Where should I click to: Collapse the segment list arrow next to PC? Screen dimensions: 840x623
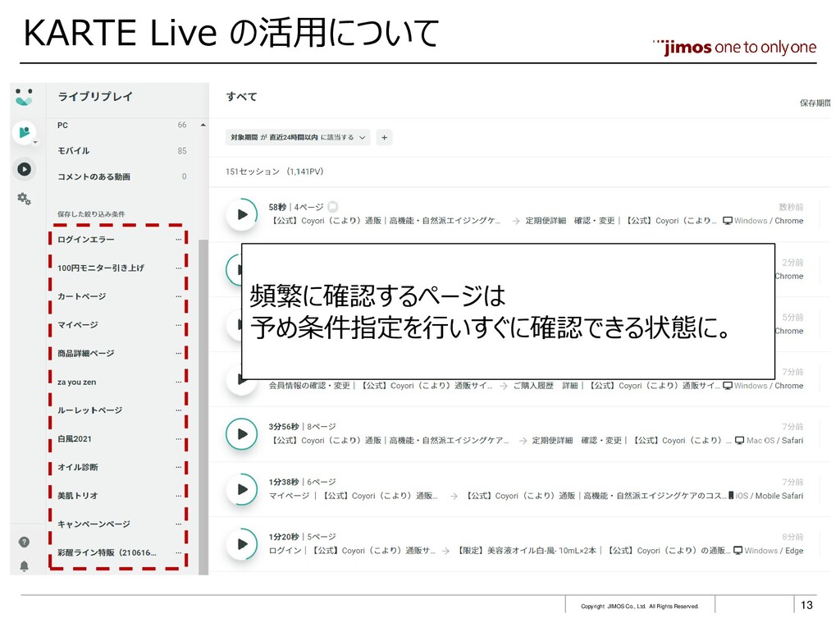coord(203,126)
